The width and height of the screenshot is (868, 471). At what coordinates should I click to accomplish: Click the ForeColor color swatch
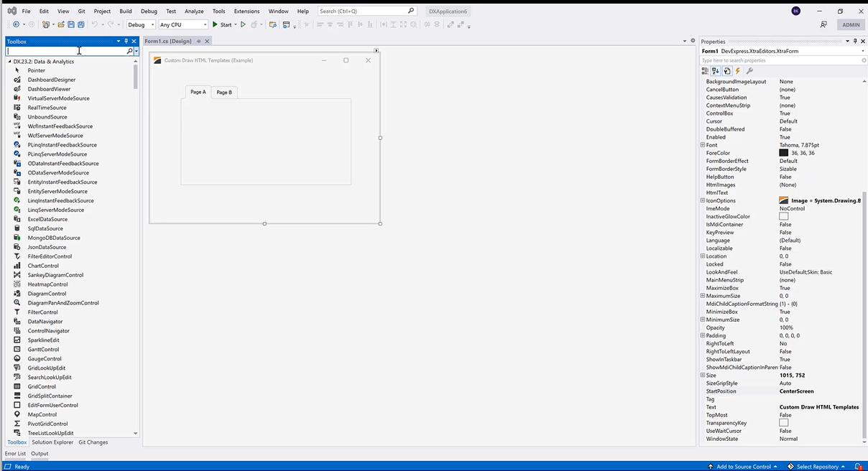click(784, 153)
